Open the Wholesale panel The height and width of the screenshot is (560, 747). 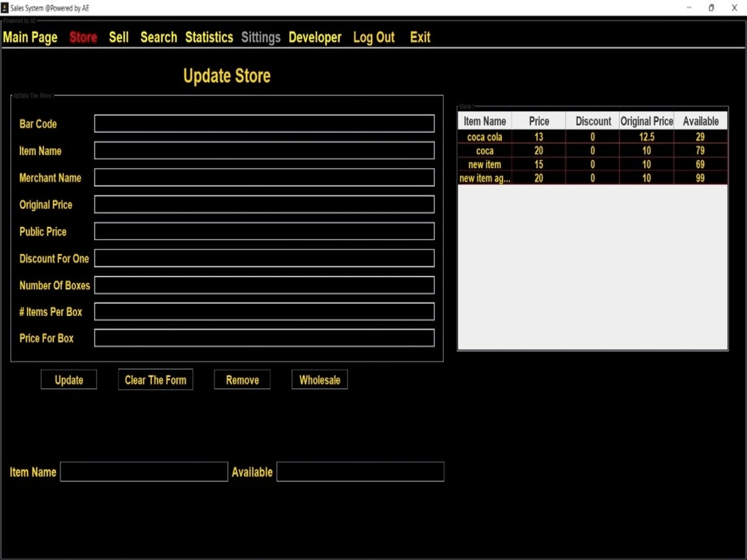[x=319, y=379]
